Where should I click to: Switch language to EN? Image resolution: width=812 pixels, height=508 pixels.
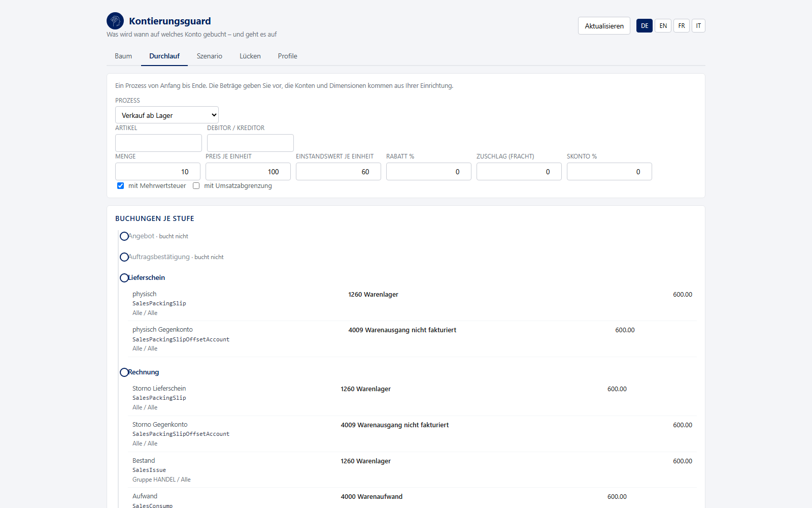point(663,26)
